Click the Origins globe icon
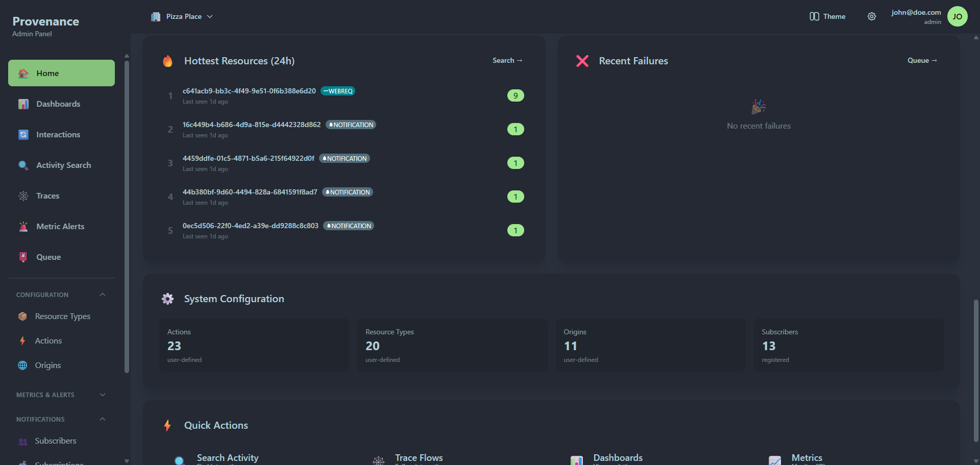The height and width of the screenshot is (465, 980). (x=22, y=365)
